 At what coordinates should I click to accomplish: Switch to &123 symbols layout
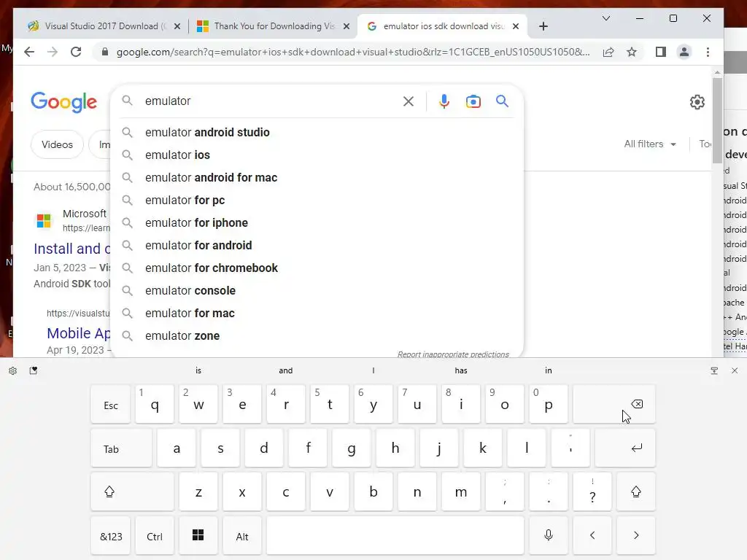111,536
